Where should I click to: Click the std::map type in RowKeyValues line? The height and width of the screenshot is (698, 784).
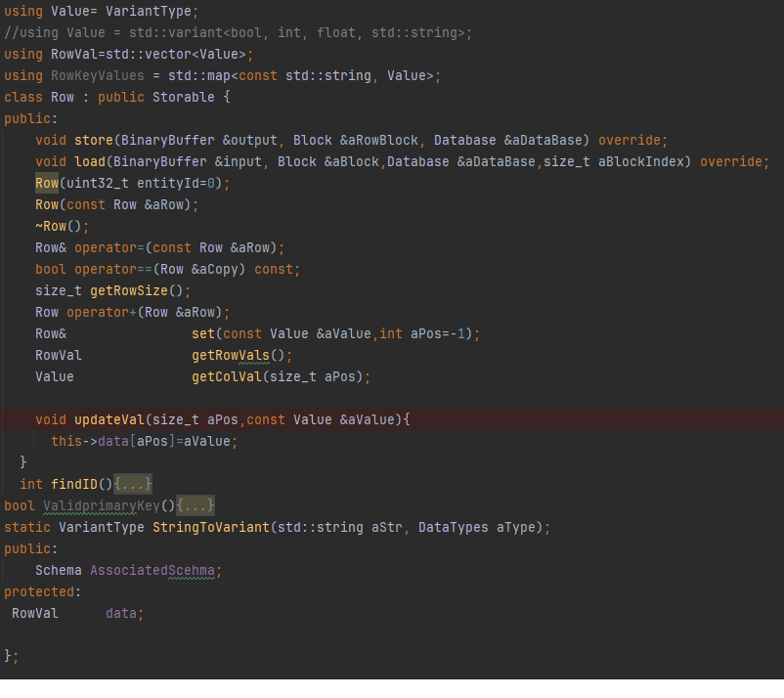click(x=199, y=75)
